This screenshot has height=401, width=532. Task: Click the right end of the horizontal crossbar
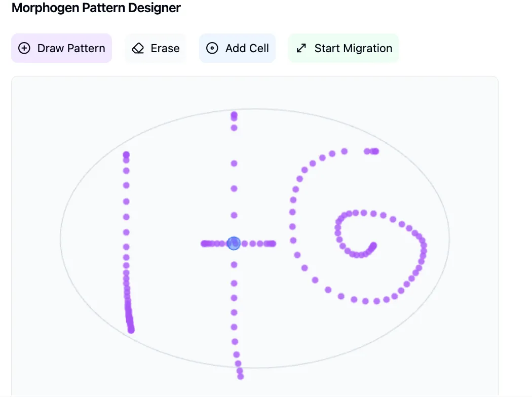click(x=272, y=244)
